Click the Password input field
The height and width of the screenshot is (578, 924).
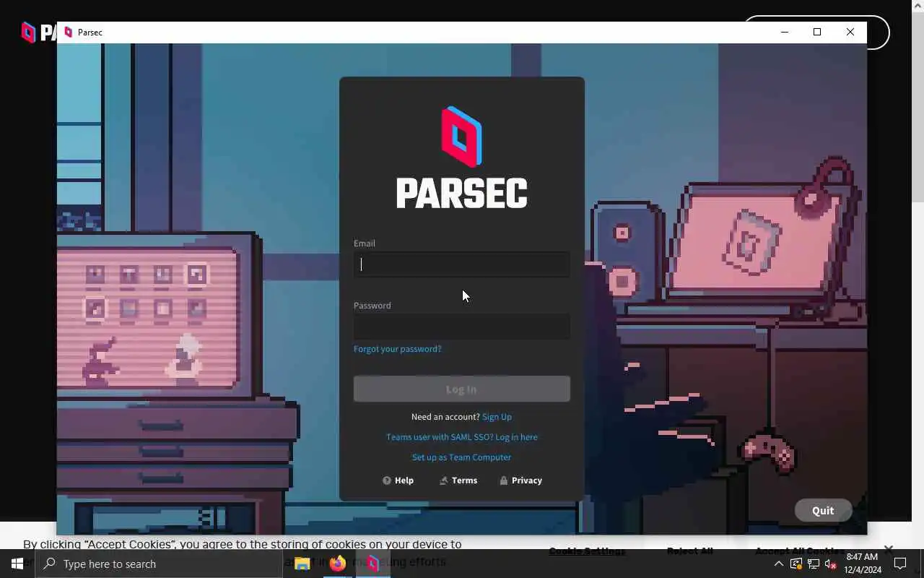(x=461, y=327)
